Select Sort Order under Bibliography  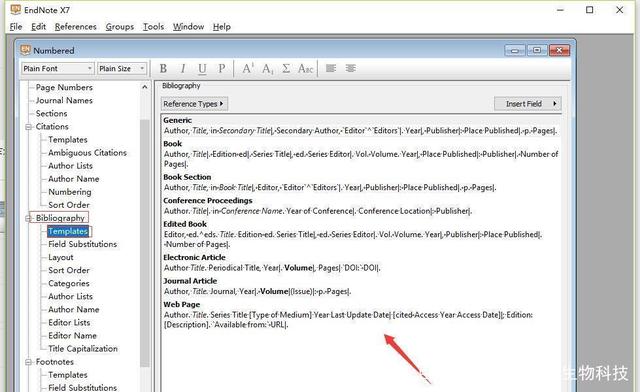pyautogui.click(x=69, y=270)
